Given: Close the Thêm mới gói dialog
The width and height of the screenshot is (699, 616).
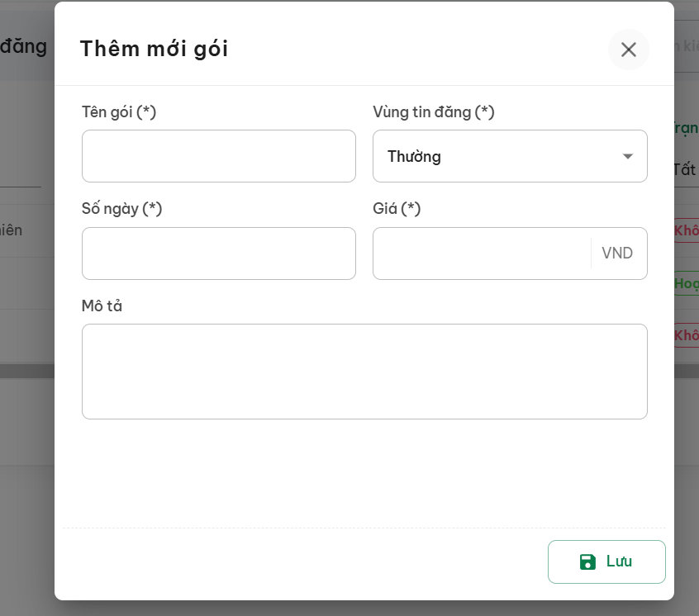Looking at the screenshot, I should (628, 50).
